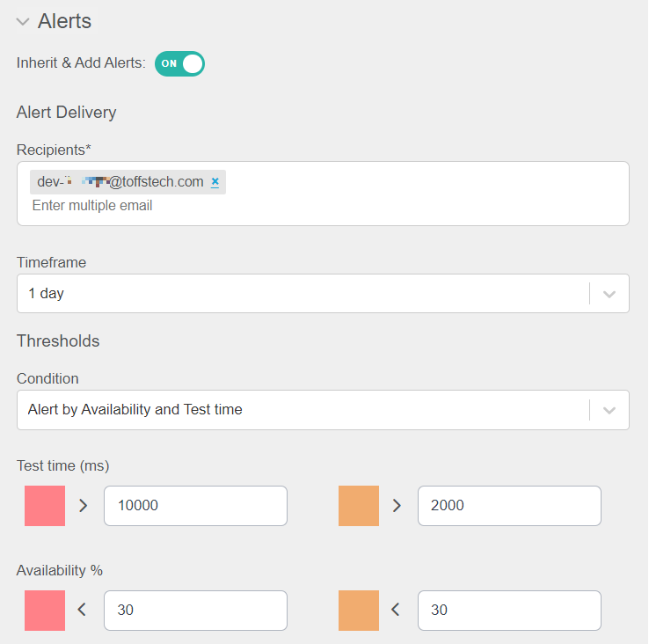The height and width of the screenshot is (644, 649).
Task: Click the red Availability color swatch
Action: (45, 611)
